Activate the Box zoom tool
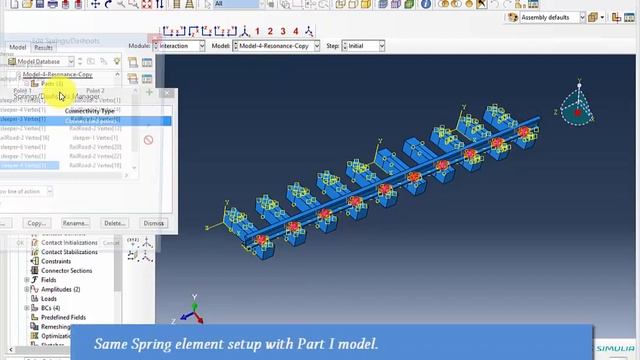 pos(133,4)
